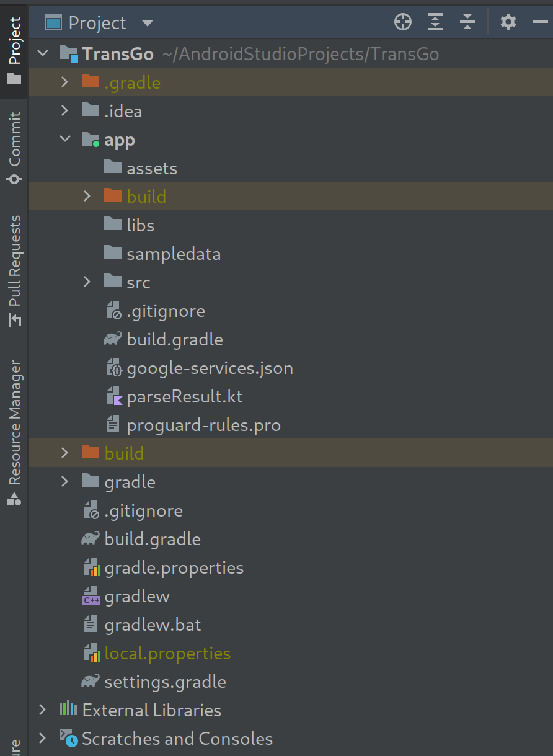This screenshot has width=553, height=756.
Task: Select root-level .gitignore file name
Action: [x=143, y=511]
